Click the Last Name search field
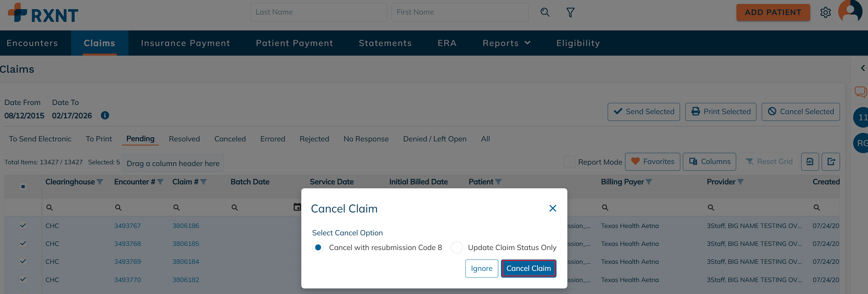 pos(319,12)
